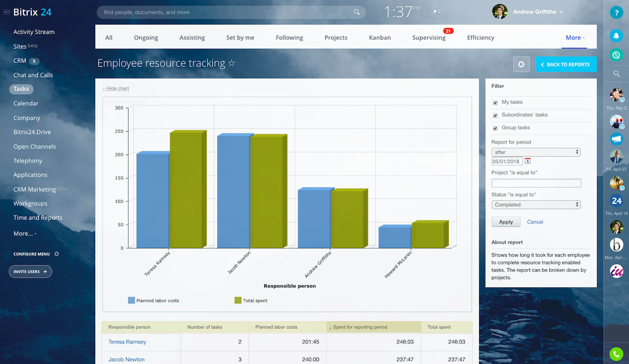Open the calendar date picker icon
Viewport: 629px width, 364px height.
(x=528, y=161)
